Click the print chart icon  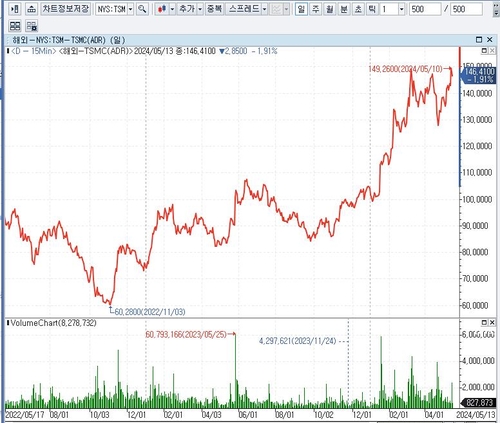[31, 9]
